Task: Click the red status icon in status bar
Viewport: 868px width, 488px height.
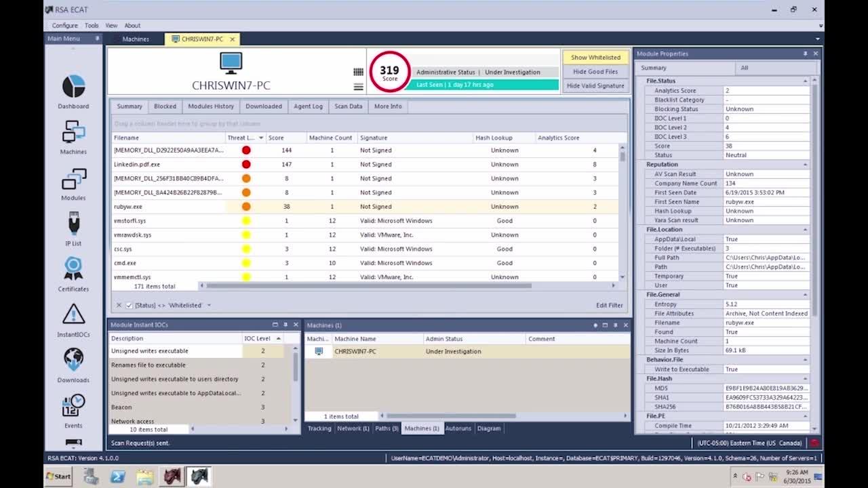Action: tap(814, 443)
